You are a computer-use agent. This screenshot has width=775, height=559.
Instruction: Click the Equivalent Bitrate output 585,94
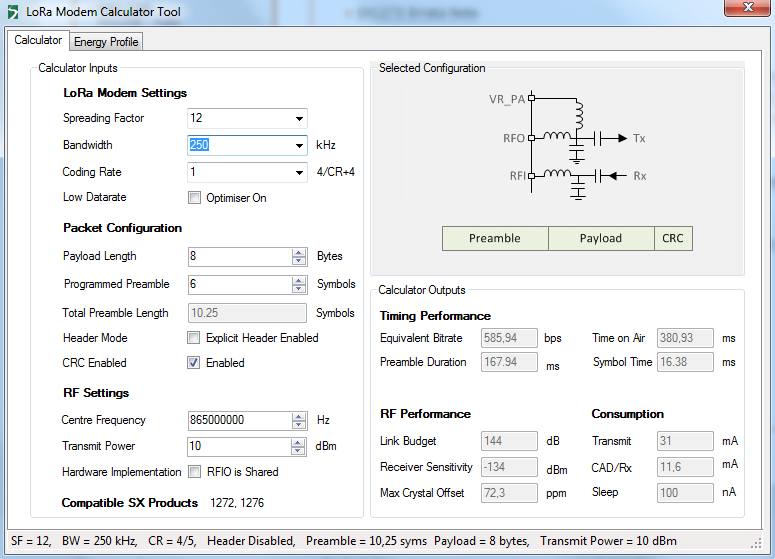pyautogui.click(x=509, y=338)
